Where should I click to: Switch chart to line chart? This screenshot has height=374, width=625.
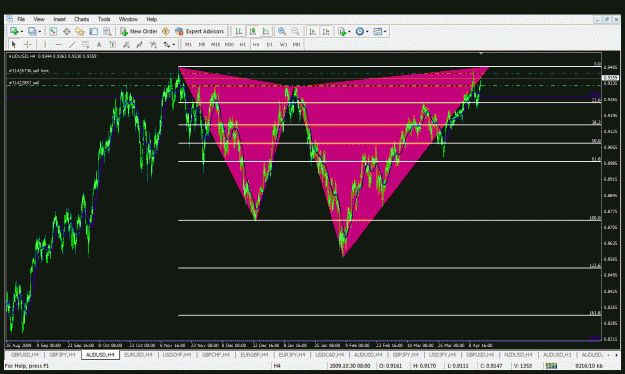point(266,31)
